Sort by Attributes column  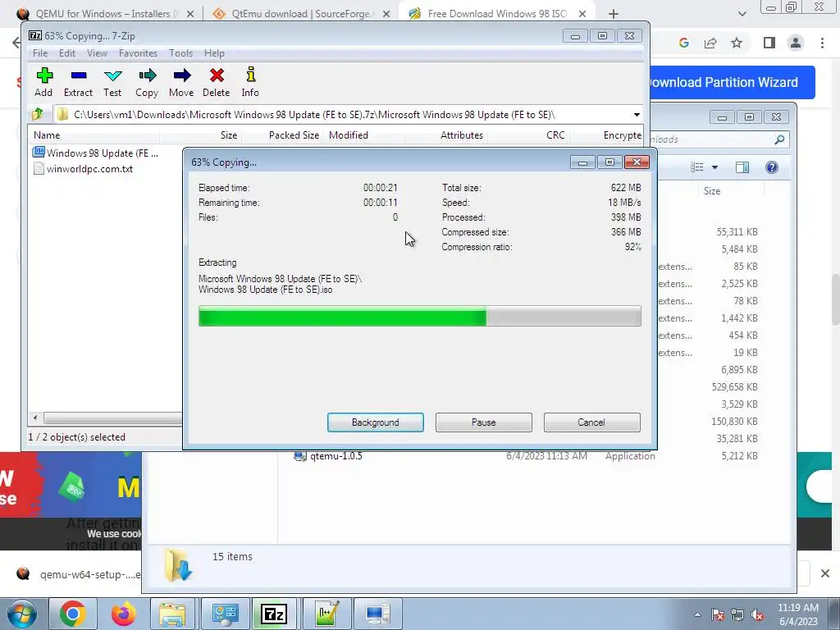click(446, 135)
